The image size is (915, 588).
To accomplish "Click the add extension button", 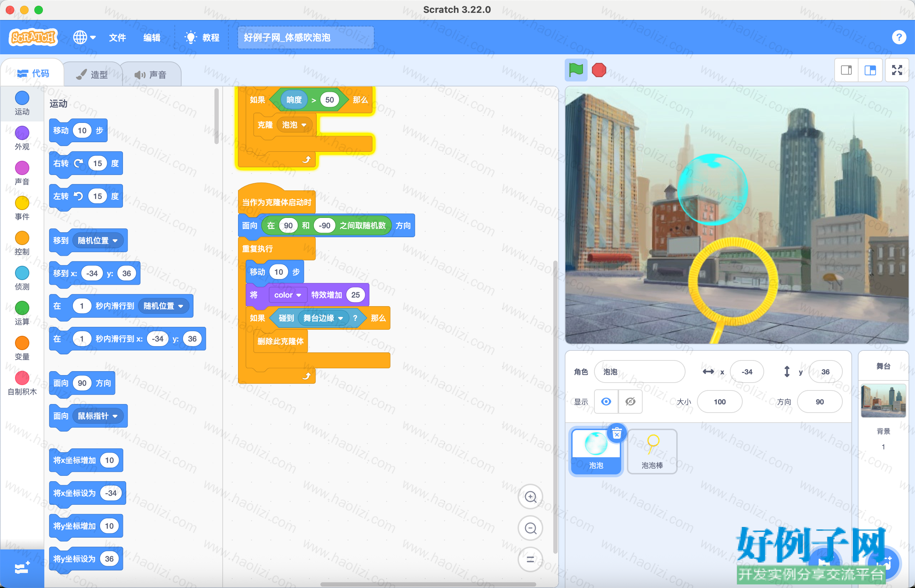I will coord(22,568).
